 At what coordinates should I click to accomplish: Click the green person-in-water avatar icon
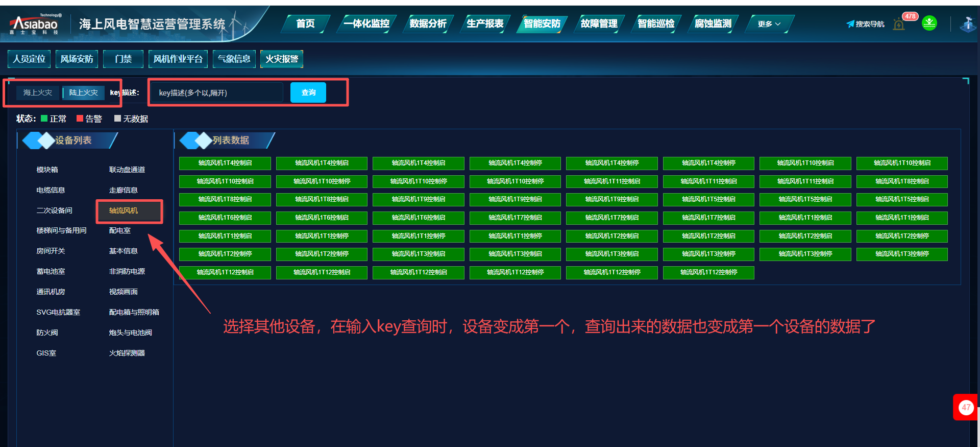click(x=929, y=23)
